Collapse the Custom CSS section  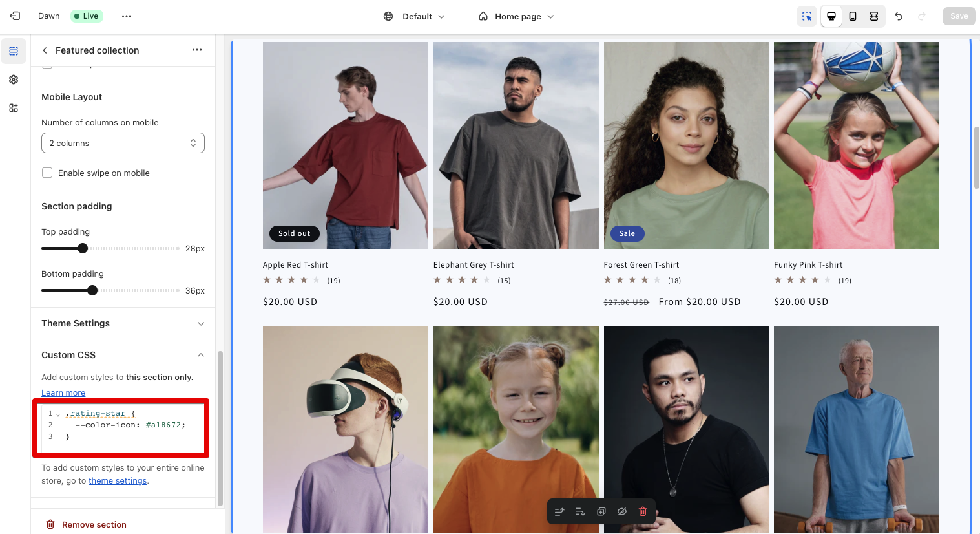pos(200,355)
